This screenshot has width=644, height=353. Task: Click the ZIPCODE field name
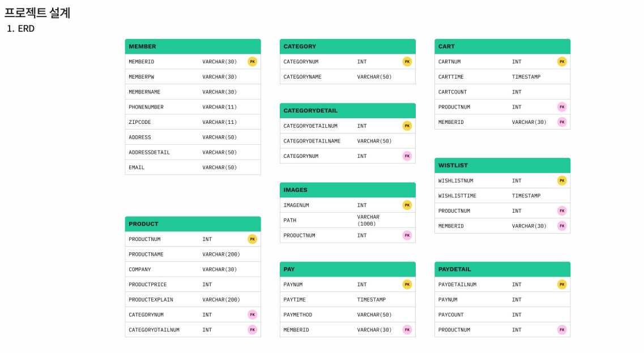[x=140, y=122]
